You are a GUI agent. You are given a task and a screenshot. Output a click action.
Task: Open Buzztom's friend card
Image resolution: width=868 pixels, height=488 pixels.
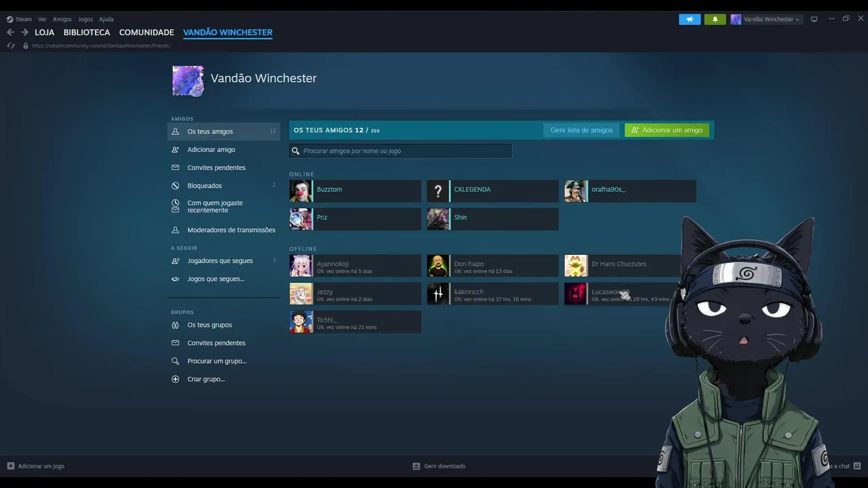355,191
